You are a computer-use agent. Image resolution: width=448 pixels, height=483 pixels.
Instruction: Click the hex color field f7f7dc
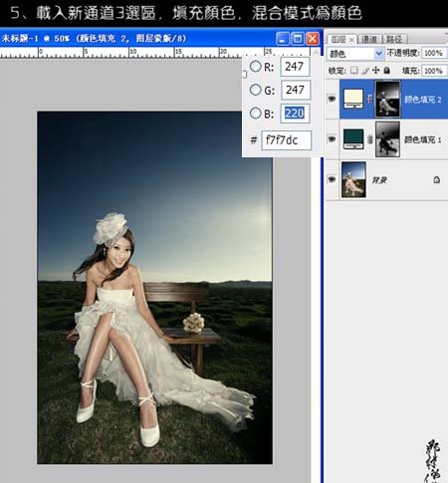(287, 140)
